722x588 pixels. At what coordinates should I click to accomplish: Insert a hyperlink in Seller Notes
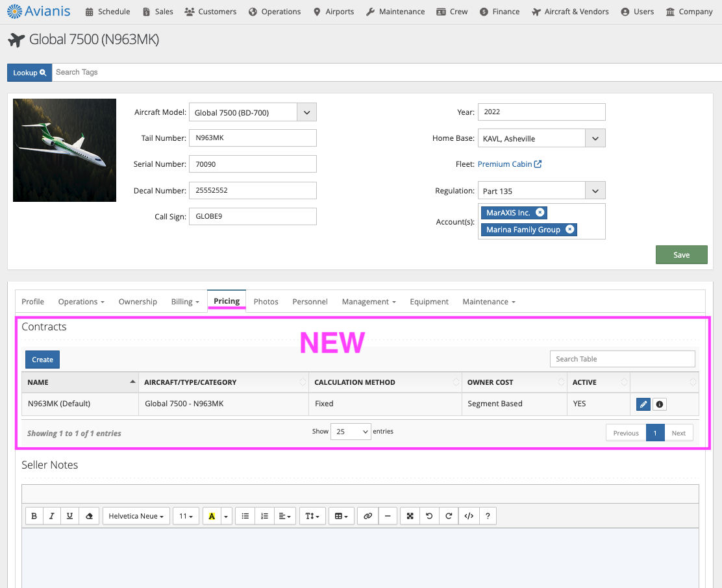[367, 516]
